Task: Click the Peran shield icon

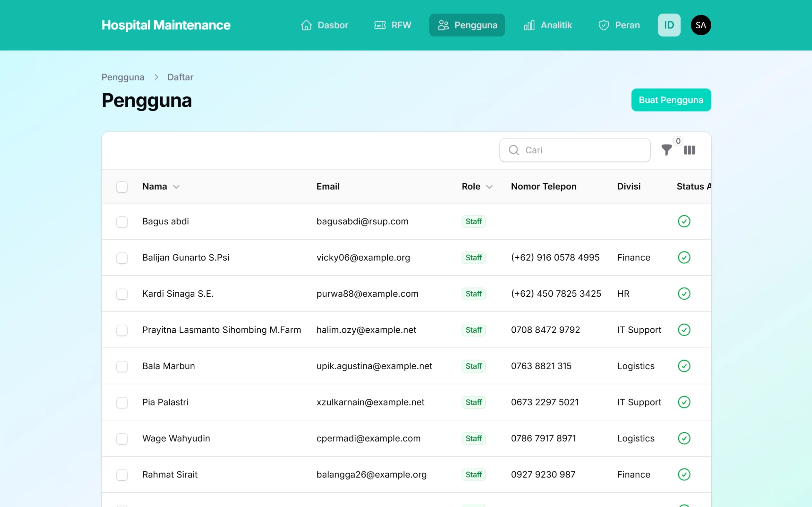Action: pyautogui.click(x=604, y=25)
